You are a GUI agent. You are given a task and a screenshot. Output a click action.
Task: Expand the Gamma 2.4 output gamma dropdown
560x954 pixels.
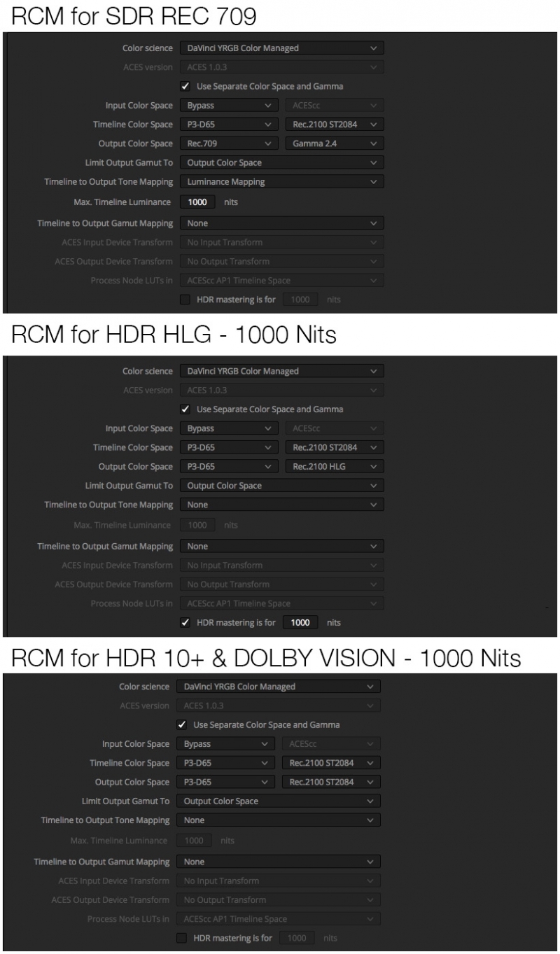[x=335, y=143]
